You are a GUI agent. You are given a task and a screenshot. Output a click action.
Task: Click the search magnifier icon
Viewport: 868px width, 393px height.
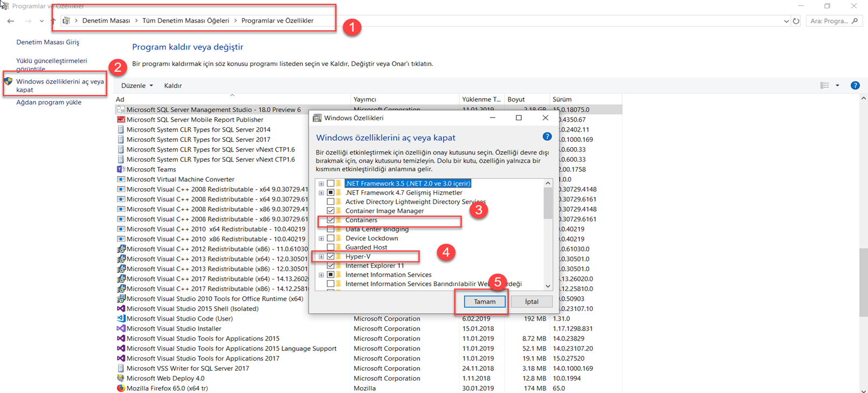point(855,20)
